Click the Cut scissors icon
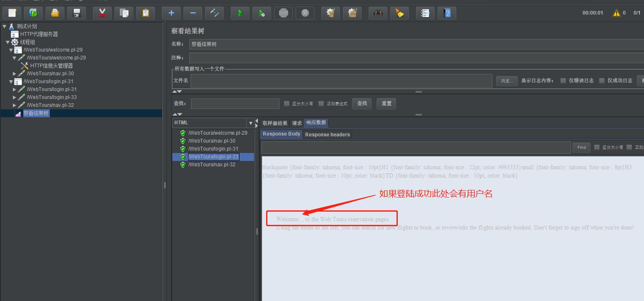Image resolution: width=644 pixels, height=301 pixels. (x=102, y=13)
